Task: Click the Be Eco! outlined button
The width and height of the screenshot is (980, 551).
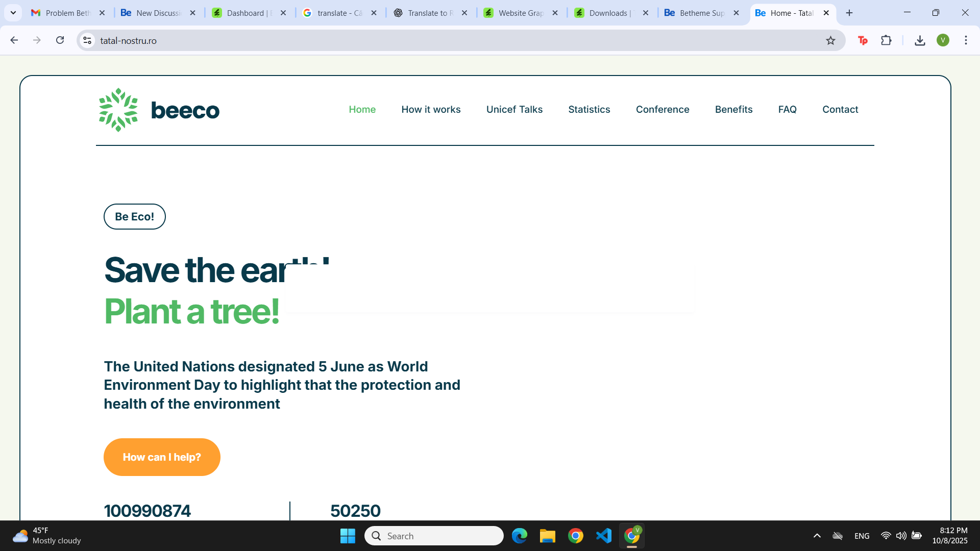Action: (x=134, y=216)
